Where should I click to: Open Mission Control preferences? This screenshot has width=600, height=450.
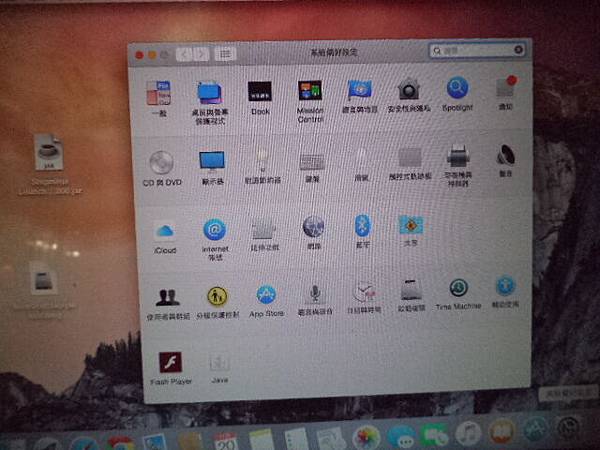(310, 91)
